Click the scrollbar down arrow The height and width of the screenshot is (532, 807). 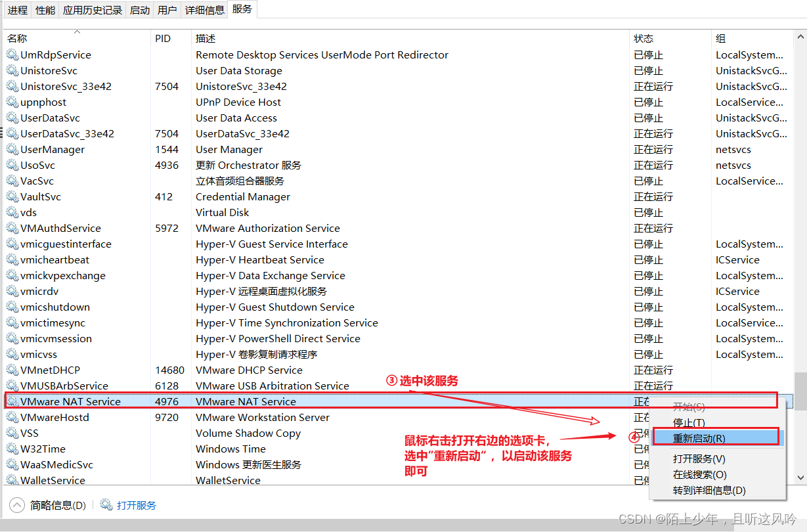click(x=799, y=478)
